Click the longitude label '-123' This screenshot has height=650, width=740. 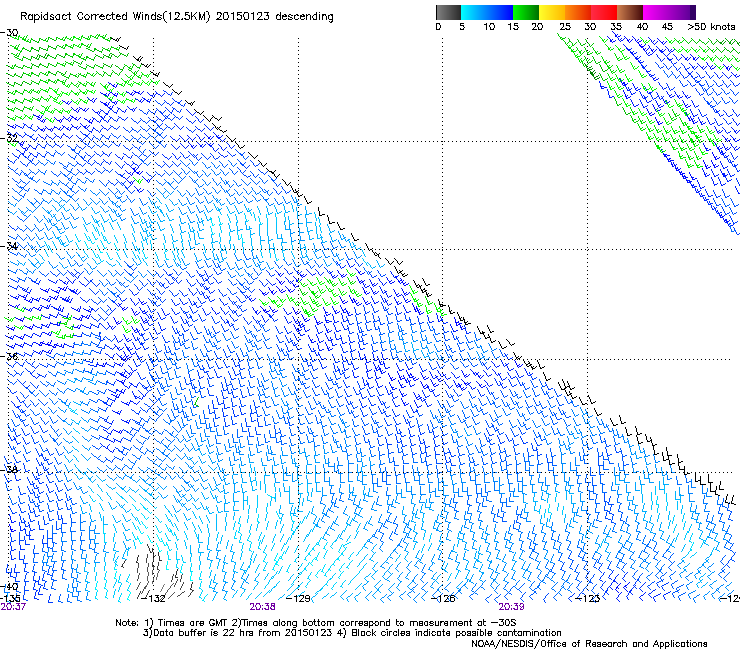[x=588, y=599]
